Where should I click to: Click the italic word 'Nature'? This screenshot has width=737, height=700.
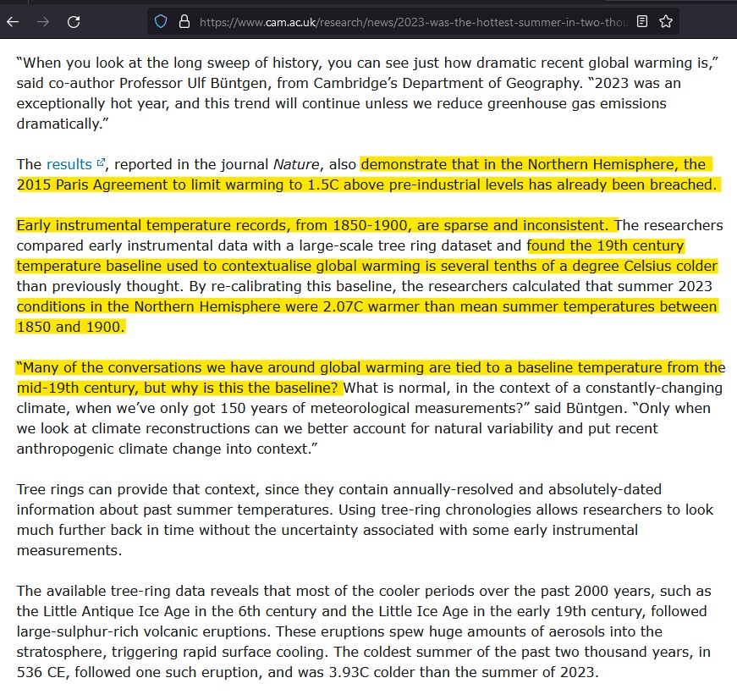pyautogui.click(x=297, y=164)
